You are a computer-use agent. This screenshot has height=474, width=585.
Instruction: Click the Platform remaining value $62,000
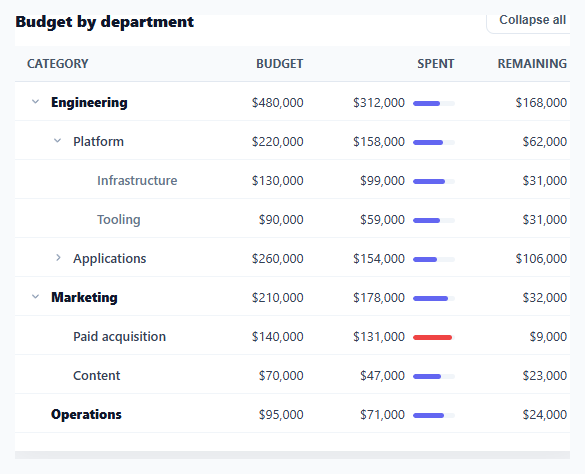point(545,142)
